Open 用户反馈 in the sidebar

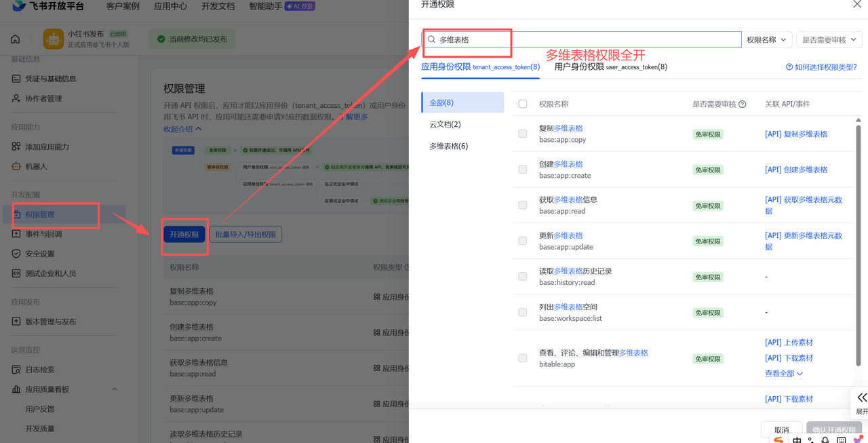40,409
